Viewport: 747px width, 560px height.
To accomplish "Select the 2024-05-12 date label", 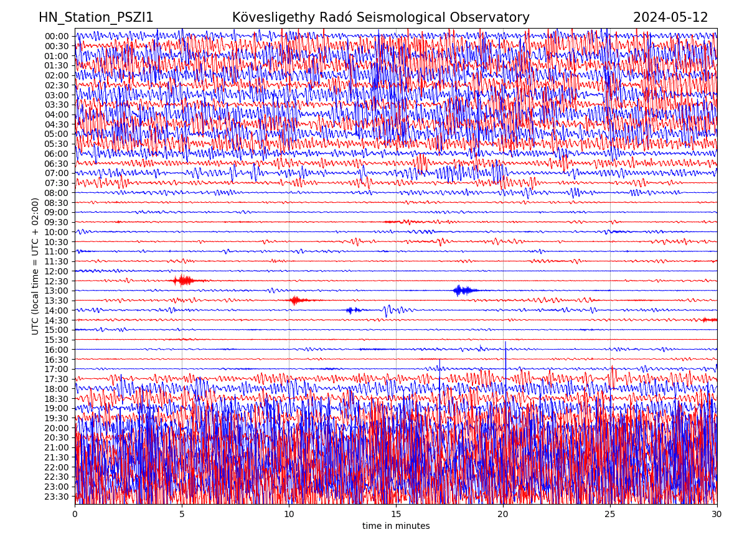I will tap(670, 17).
